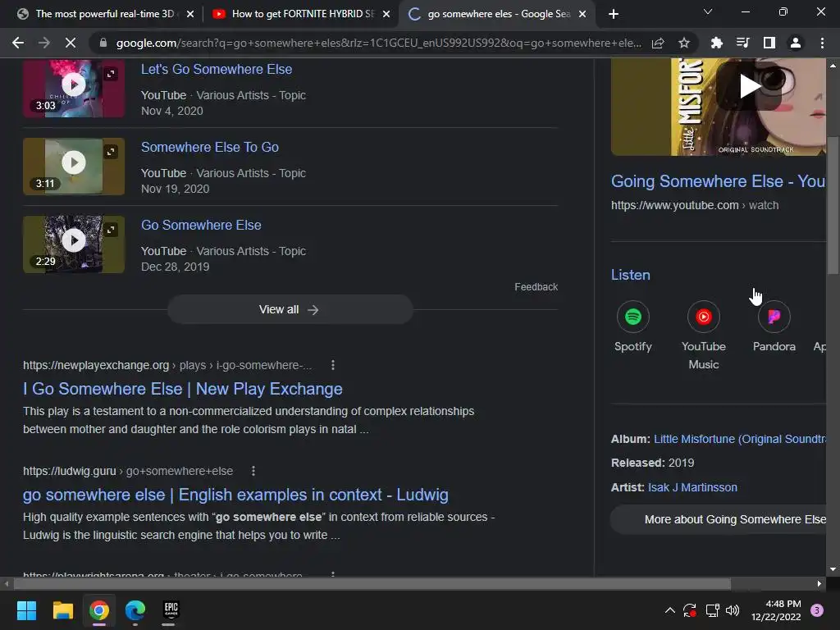Open Microsoft Edge from taskbar
This screenshot has height=630, width=840.
click(135, 610)
